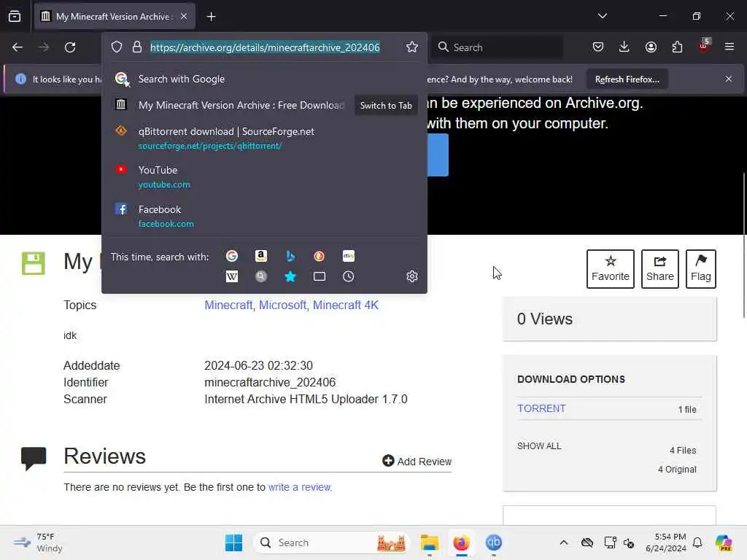This screenshot has height=560, width=747.
Task: Open the Minecraft 4K topic link
Action: pos(345,306)
